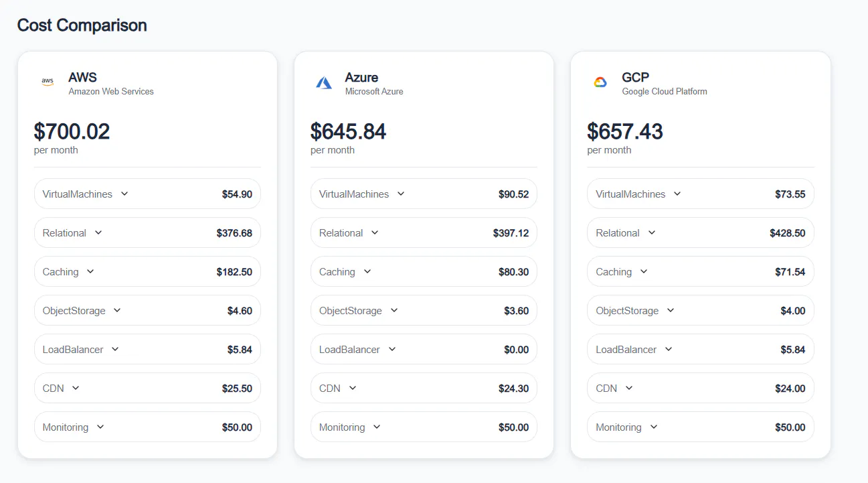Click the GCP ObjectStorage $4.00 row
Viewport: 868px width, 483px height.
[x=701, y=310]
